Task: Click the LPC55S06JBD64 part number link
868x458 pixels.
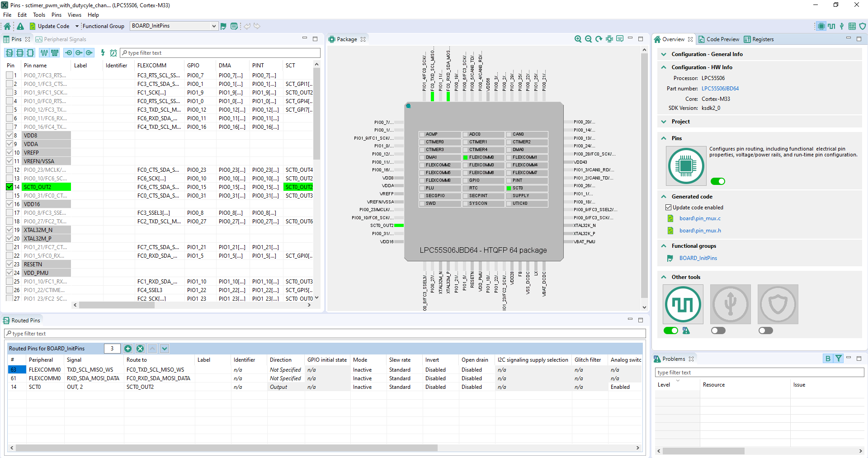Action: 720,89
